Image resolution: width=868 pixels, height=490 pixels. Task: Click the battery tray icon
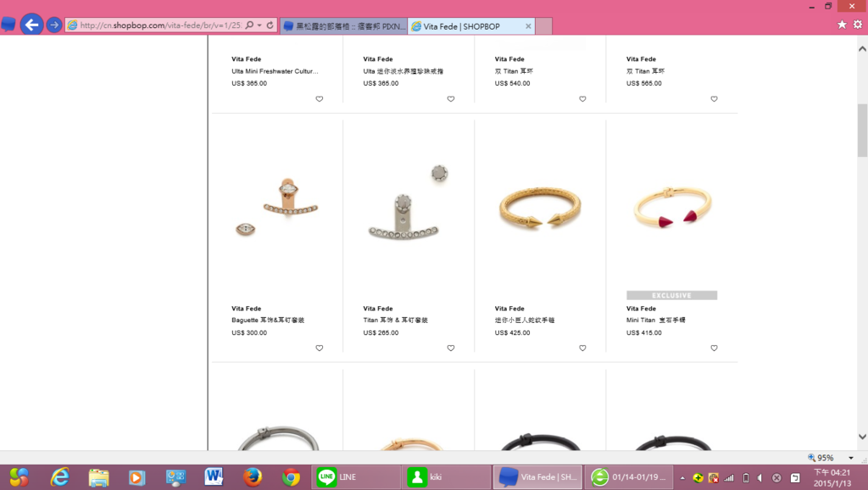point(746,477)
